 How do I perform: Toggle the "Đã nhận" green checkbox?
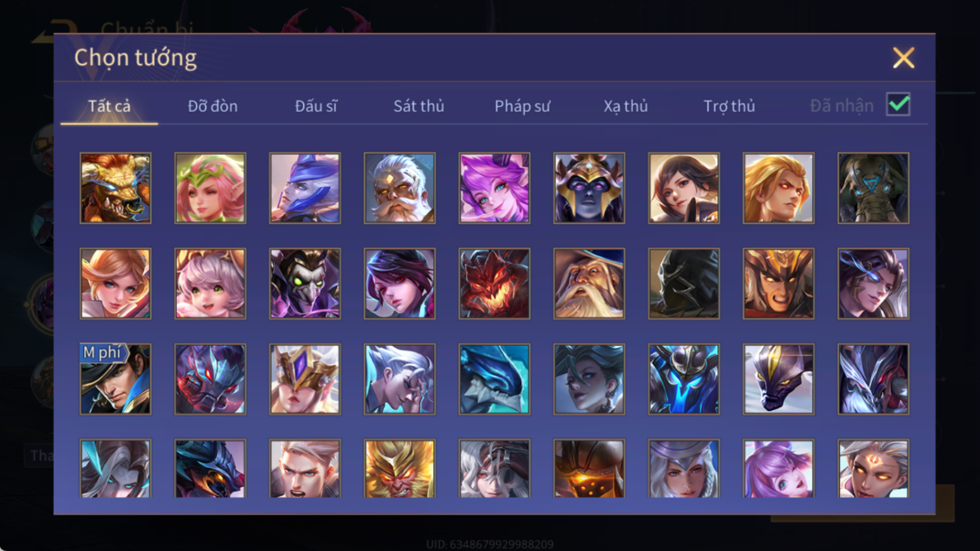click(898, 105)
